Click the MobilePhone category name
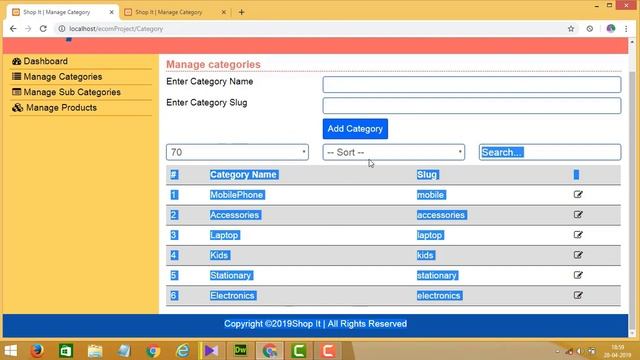The height and width of the screenshot is (360, 640). [x=237, y=195]
